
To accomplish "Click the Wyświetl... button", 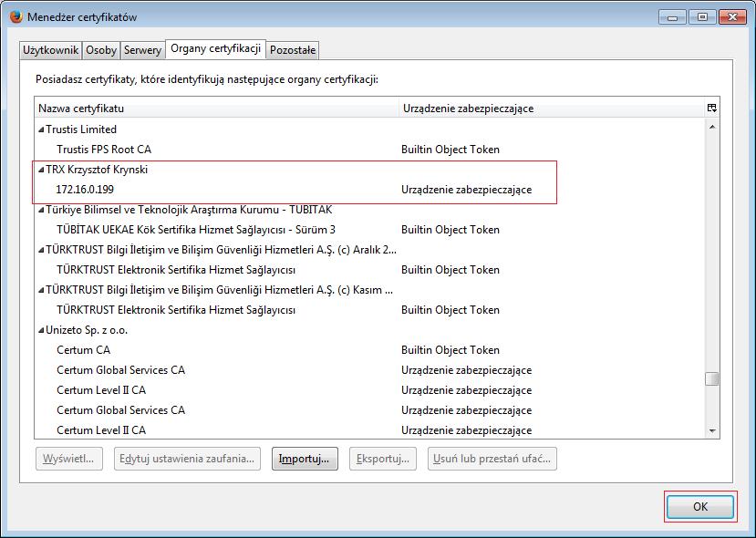I will [69, 459].
